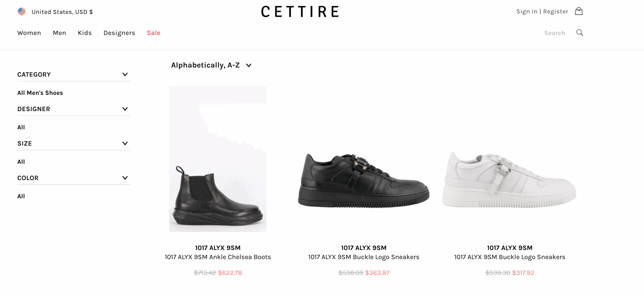644x295 pixels.
Task: Open the Women menu
Action: [29, 33]
